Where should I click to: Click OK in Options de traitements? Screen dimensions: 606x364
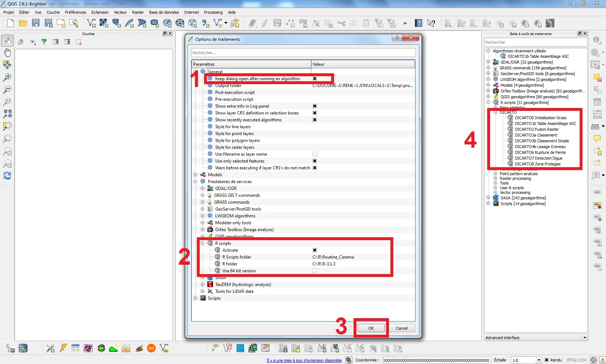(x=371, y=328)
